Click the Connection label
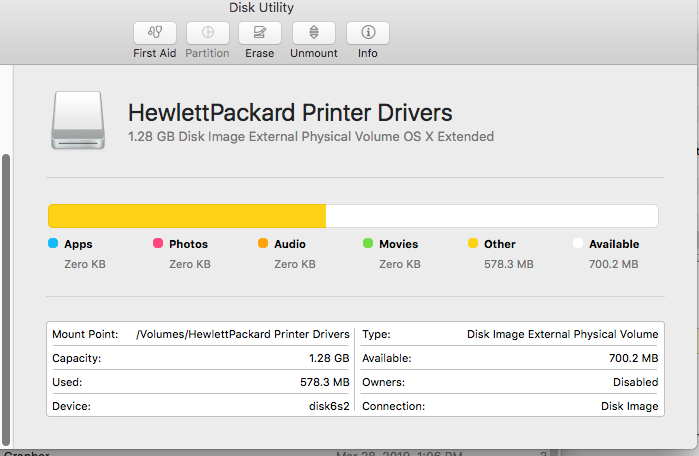Image resolution: width=699 pixels, height=456 pixels. [x=394, y=407]
